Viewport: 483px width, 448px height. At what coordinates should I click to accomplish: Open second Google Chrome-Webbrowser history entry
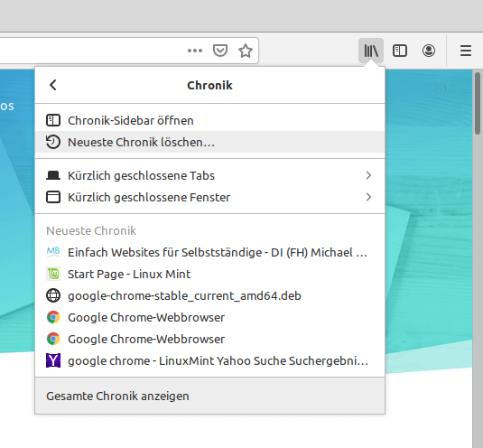(209, 339)
